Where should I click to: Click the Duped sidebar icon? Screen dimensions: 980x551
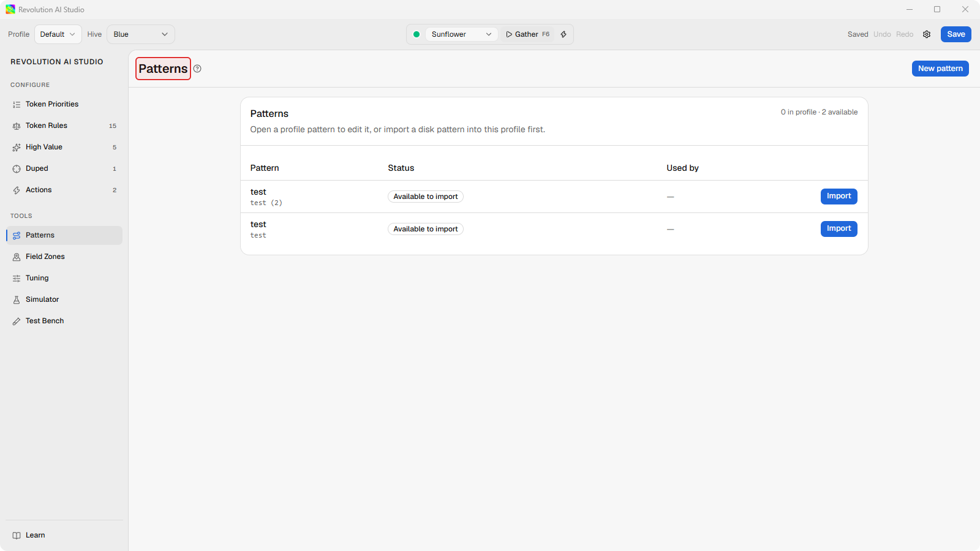[x=17, y=169]
